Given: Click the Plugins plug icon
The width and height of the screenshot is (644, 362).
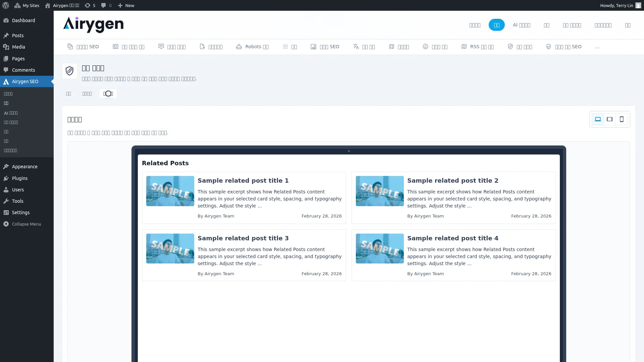Looking at the screenshot, I should point(6,178).
